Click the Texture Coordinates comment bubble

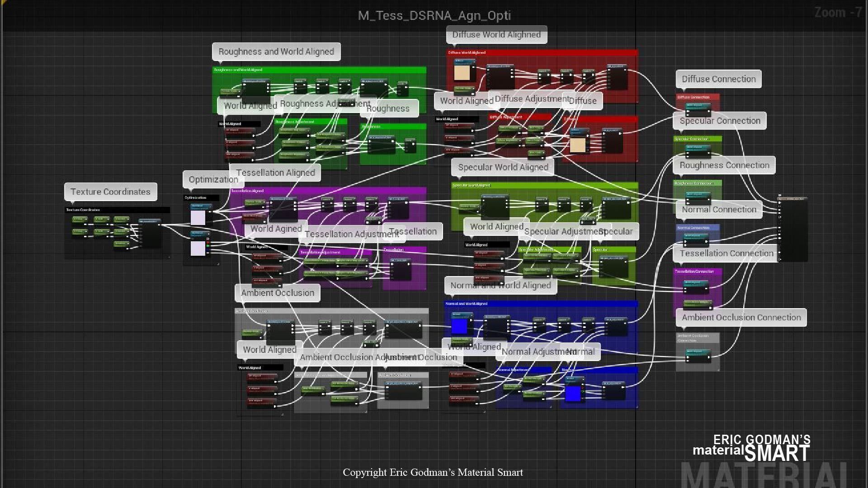tap(111, 192)
